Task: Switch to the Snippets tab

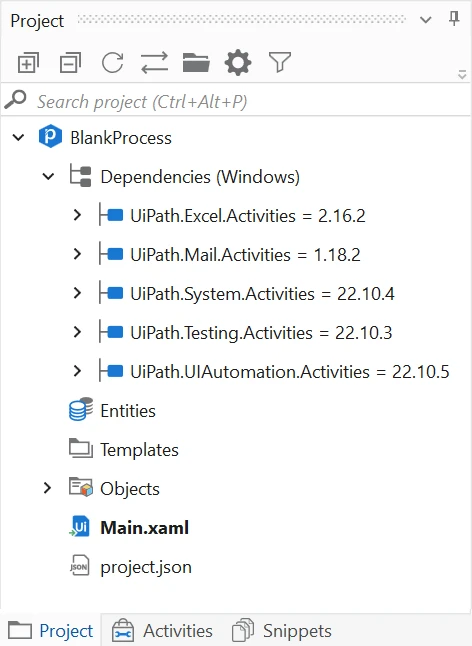Action: pos(282,630)
